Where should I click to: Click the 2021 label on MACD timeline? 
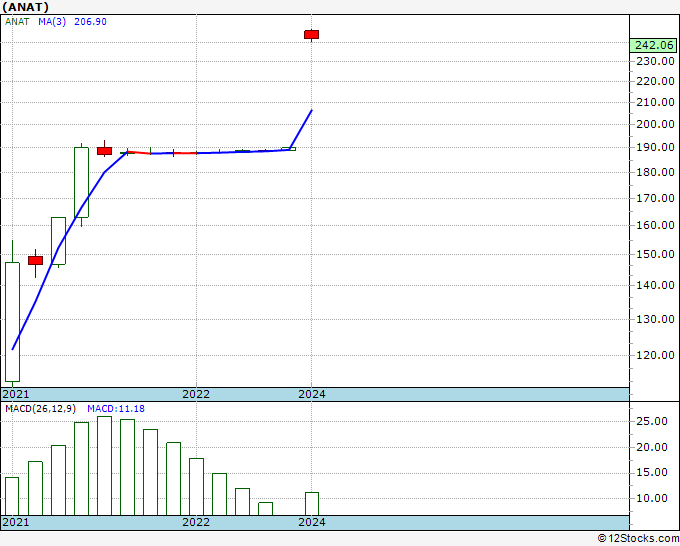[x=16, y=522]
